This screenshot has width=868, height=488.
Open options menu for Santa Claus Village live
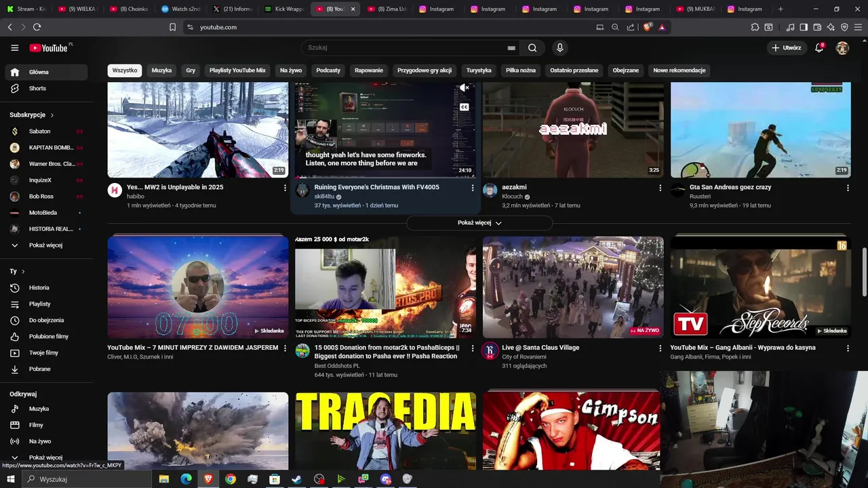pyautogui.click(x=660, y=348)
